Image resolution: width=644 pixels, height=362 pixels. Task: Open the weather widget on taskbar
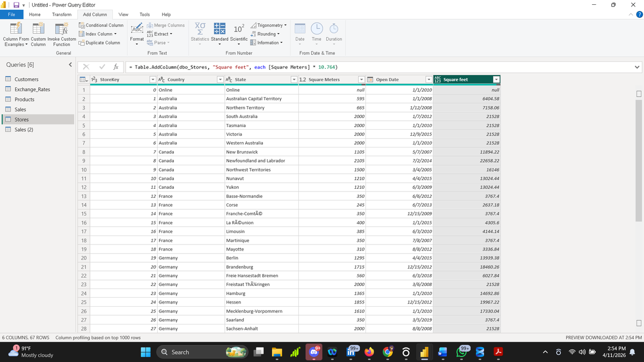click(x=32, y=352)
